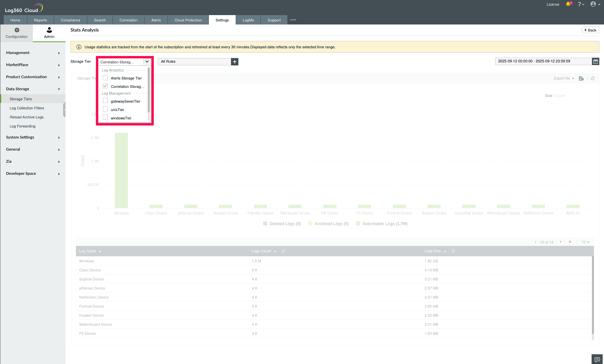Check the Alerts Storage Tier checkbox
This screenshot has height=364, width=604.
coord(105,78)
